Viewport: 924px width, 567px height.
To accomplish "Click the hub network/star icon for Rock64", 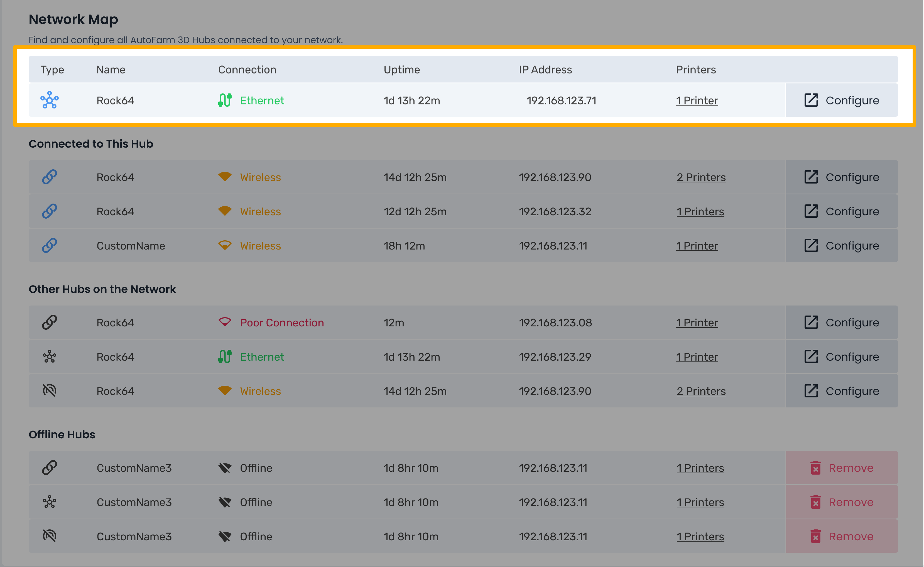I will pos(50,100).
